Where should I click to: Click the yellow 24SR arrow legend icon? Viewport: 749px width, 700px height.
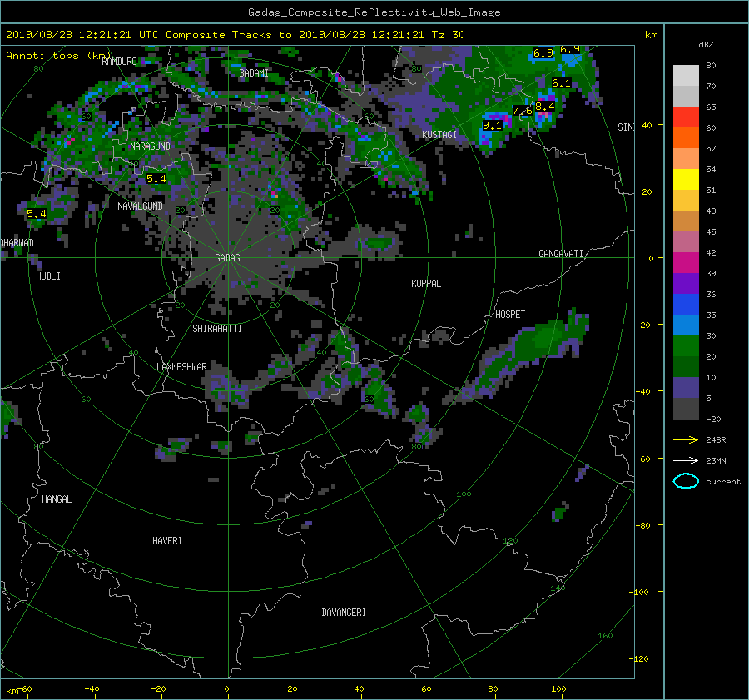click(x=686, y=440)
